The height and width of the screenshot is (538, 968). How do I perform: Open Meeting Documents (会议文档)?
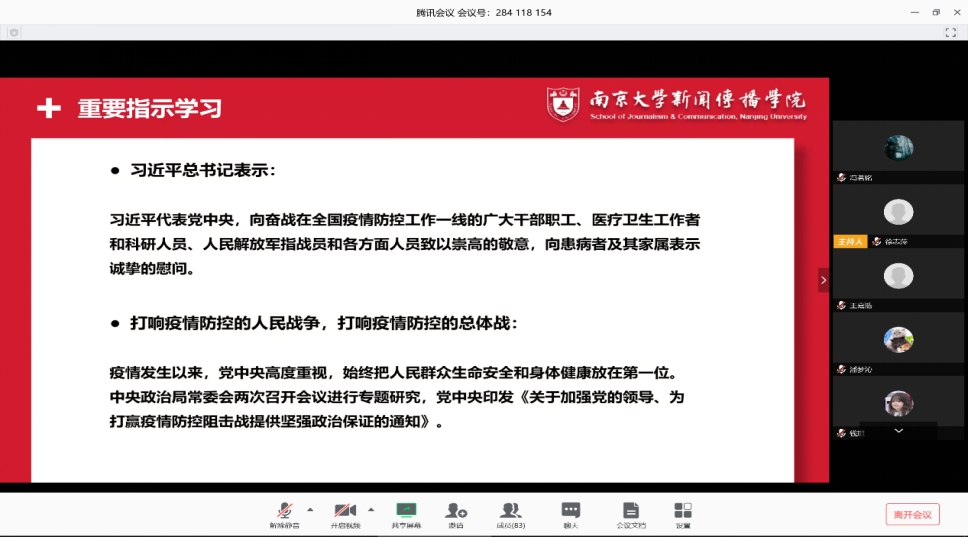coord(631,513)
